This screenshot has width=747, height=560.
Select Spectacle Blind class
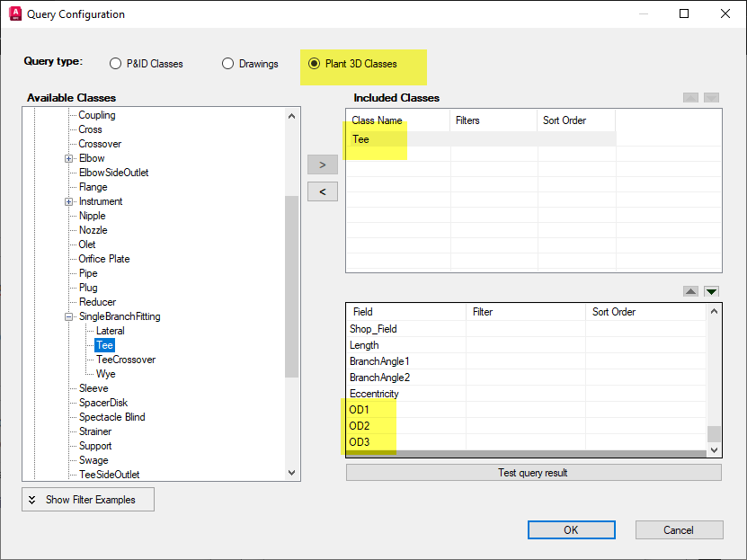(x=112, y=417)
